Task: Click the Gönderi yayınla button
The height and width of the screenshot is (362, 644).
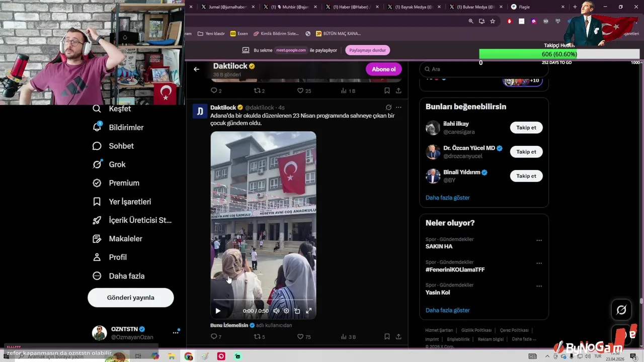Action: click(x=131, y=298)
